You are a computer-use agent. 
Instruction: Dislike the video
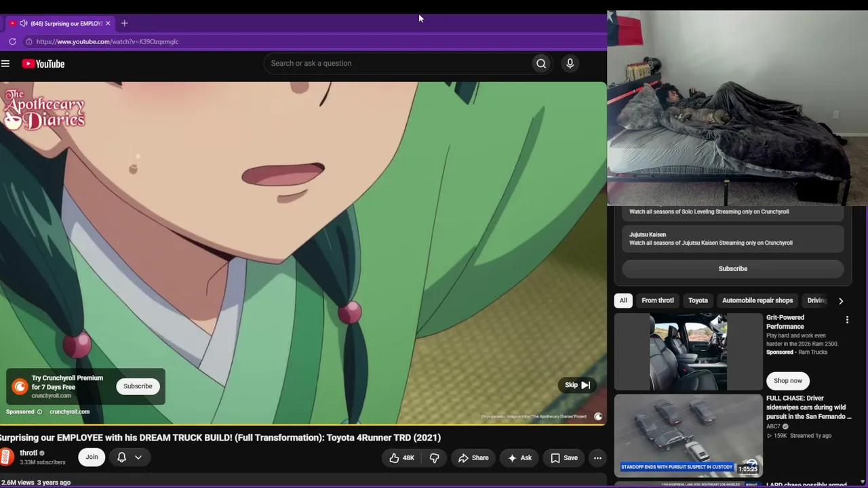click(435, 458)
